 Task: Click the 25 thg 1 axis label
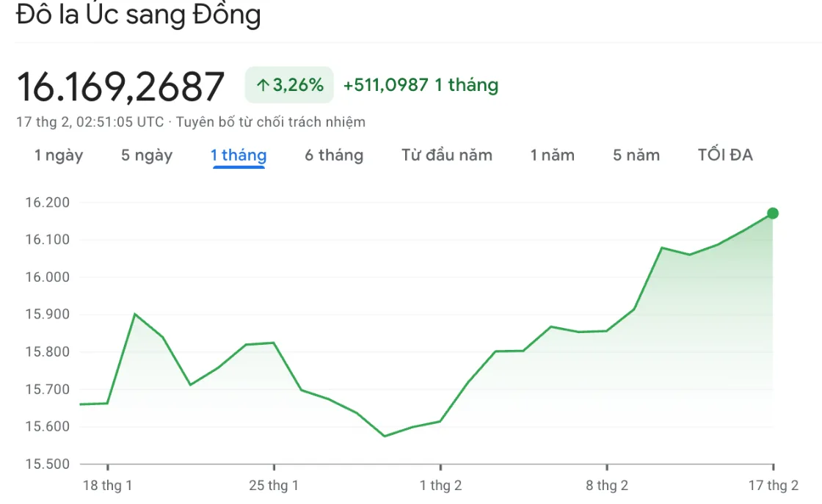pos(274,485)
